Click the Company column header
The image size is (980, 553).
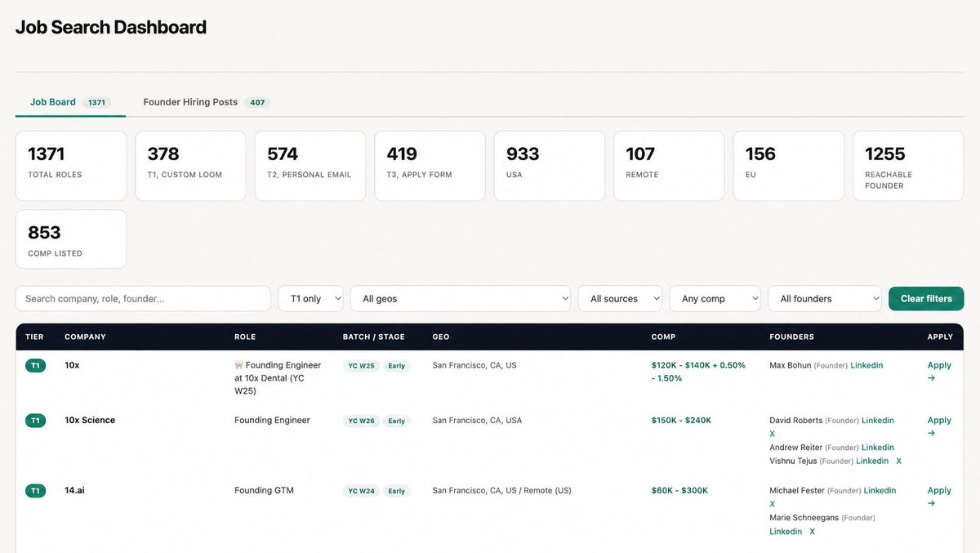coord(85,337)
